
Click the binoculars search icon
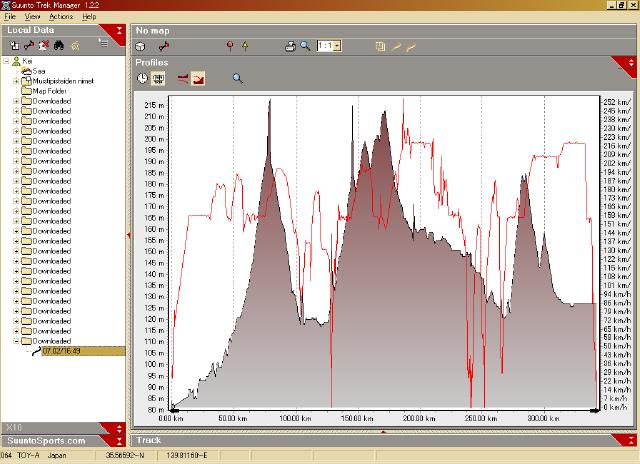pyautogui.click(x=59, y=45)
